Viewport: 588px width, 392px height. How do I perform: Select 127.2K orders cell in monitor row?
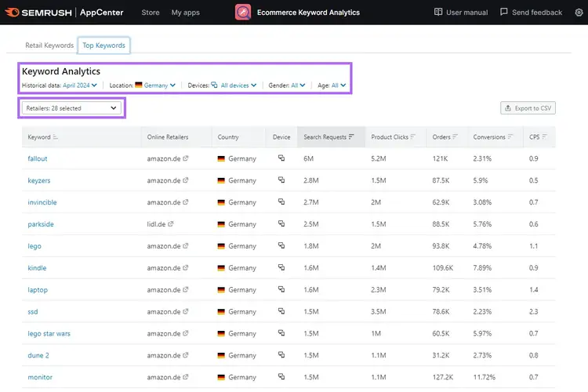pos(443,377)
